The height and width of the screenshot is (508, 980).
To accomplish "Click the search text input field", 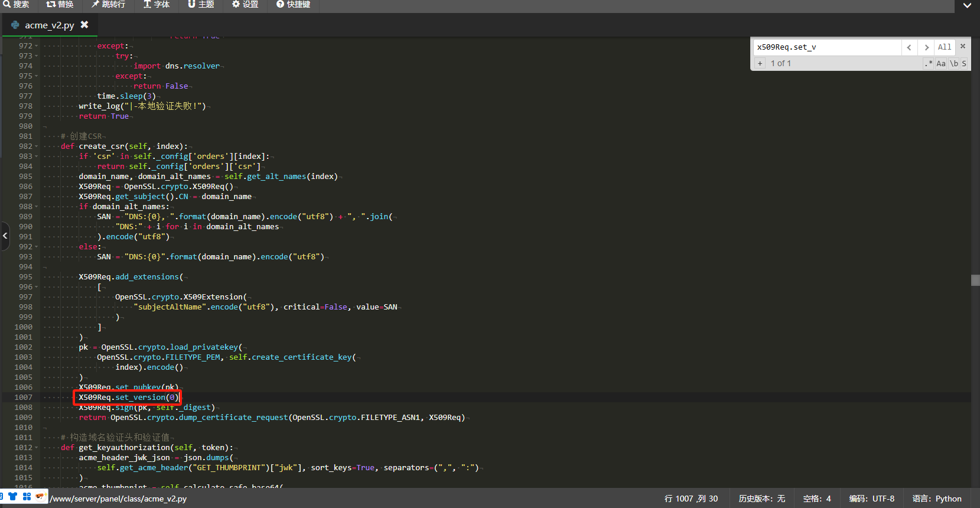I will [x=827, y=47].
